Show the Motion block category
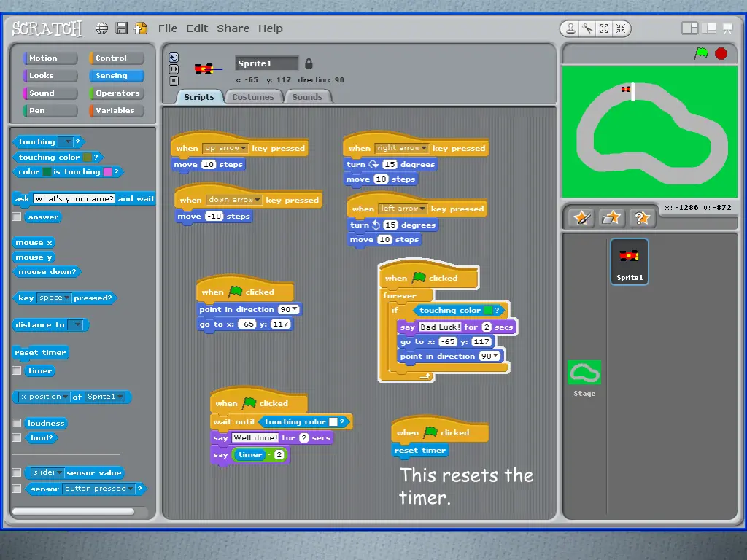Screen dimensions: 747x560 (x=50, y=58)
